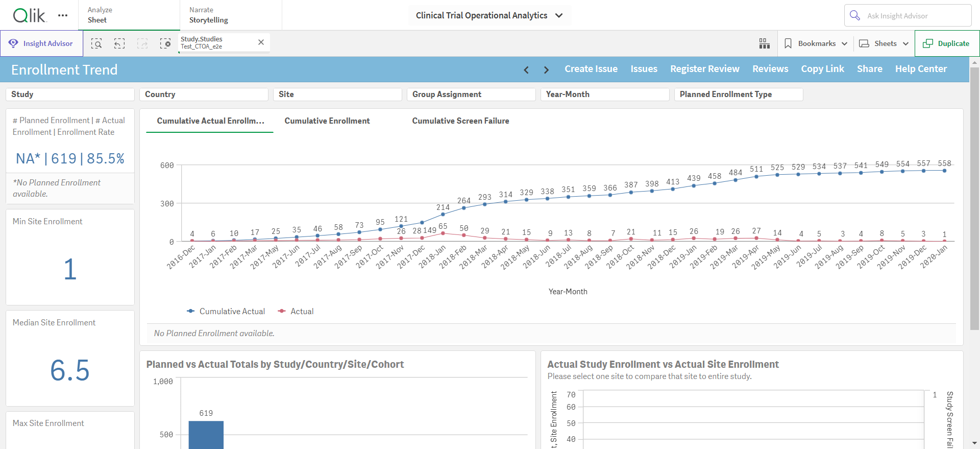Click the 558 data point
The width and height of the screenshot is (980, 449).
coord(944,171)
